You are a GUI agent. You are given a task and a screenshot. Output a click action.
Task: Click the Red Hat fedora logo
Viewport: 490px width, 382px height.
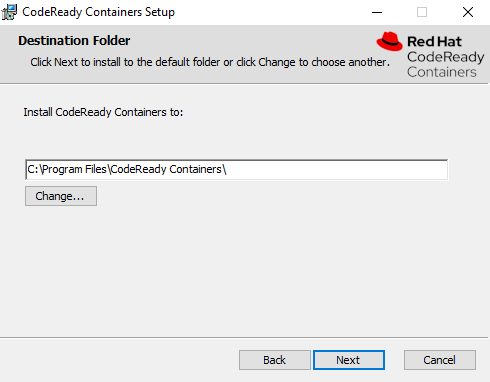tap(389, 41)
